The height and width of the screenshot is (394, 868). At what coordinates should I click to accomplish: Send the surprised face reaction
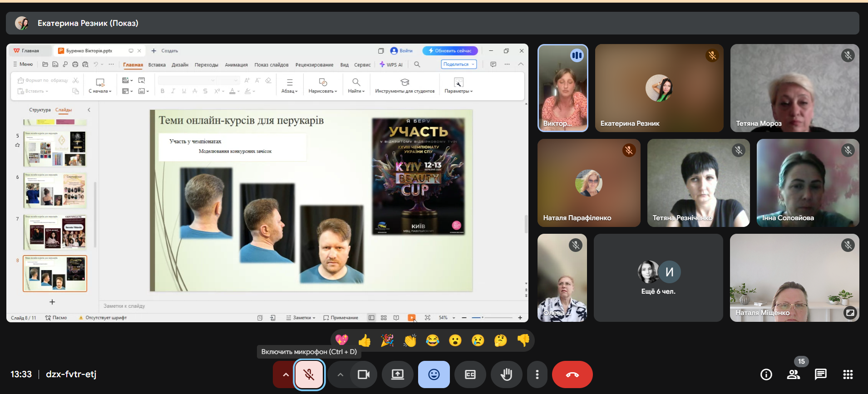coord(455,340)
